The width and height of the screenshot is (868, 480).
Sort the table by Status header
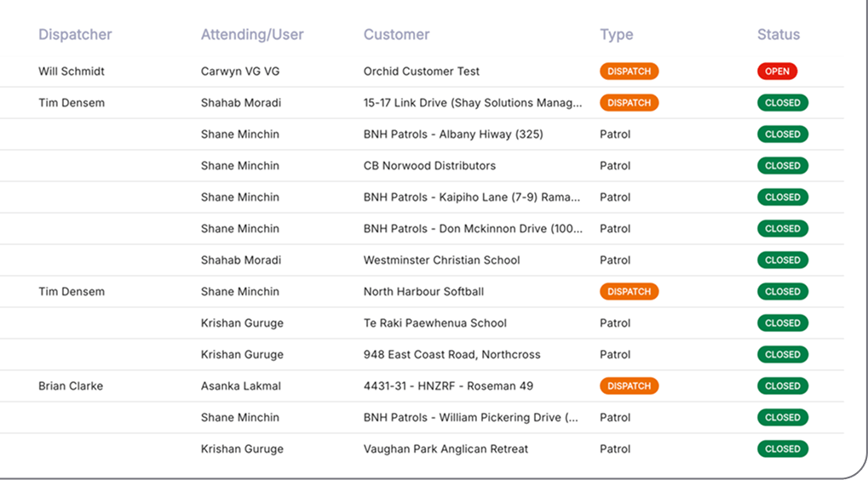(779, 34)
